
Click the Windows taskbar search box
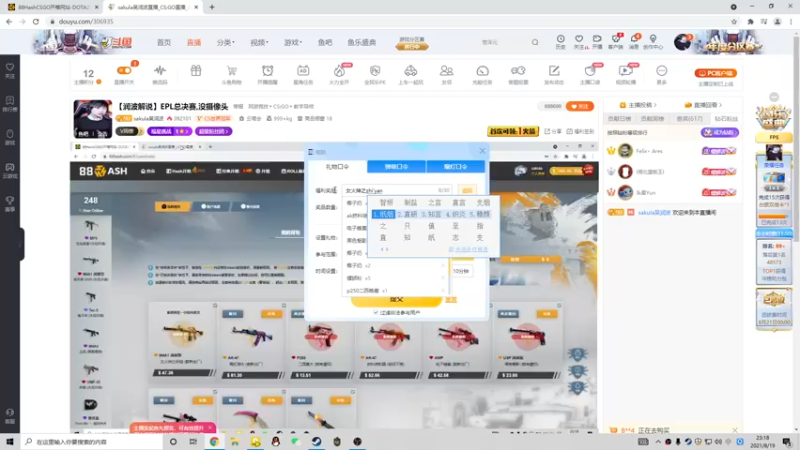click(x=92, y=441)
